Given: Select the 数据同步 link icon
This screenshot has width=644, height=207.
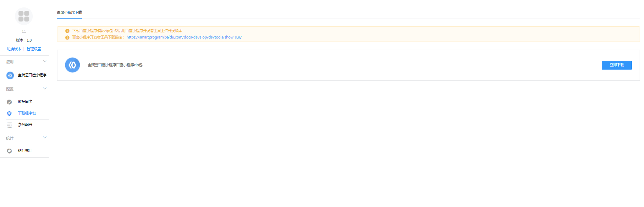Looking at the screenshot, I should [x=9, y=102].
